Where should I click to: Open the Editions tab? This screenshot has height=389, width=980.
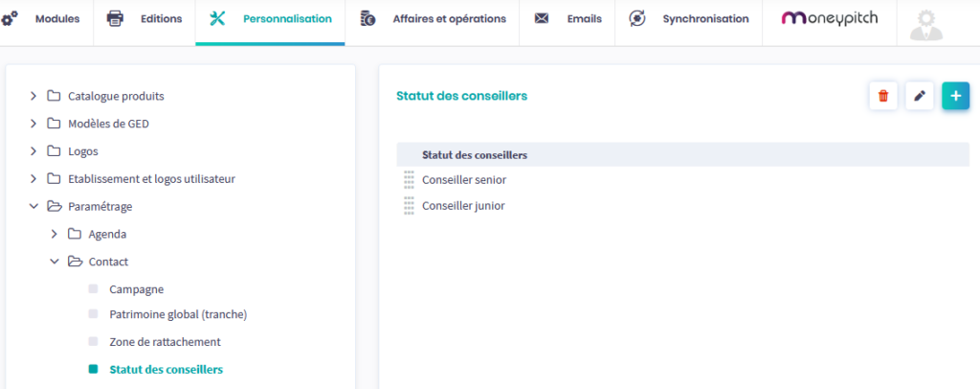[145, 19]
